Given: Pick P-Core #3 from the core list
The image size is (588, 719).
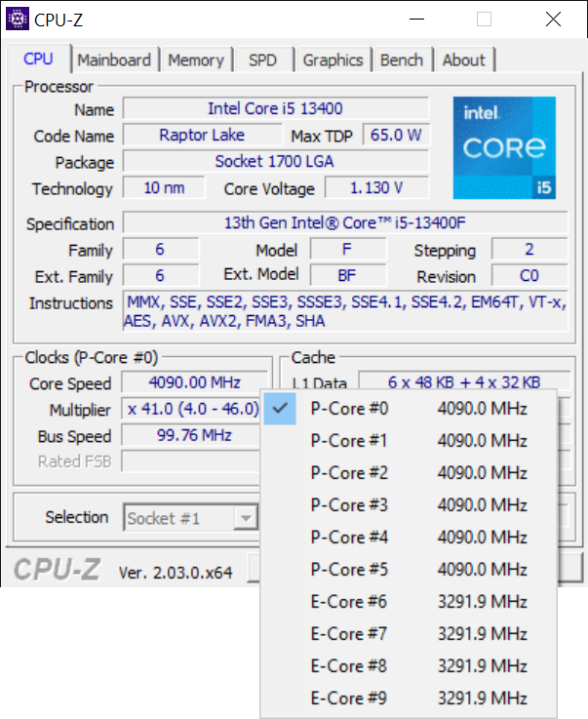Looking at the screenshot, I should pyautogui.click(x=409, y=504).
